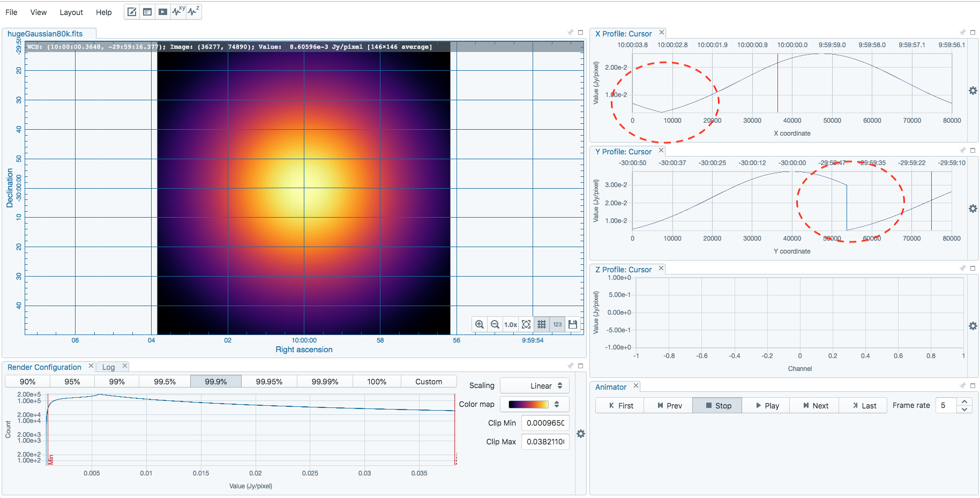This screenshot has width=980, height=498.
Task: Open the Scaling dropdown showing Linear
Action: tap(534, 385)
